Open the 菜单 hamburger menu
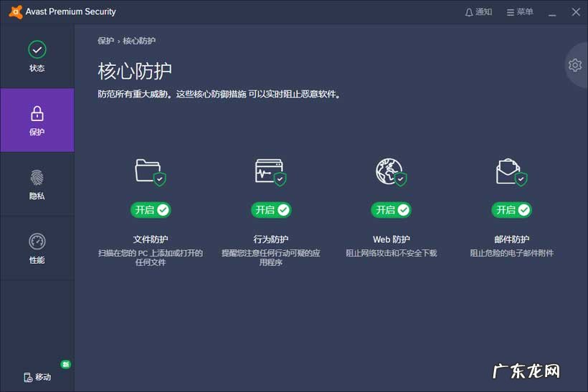The width and height of the screenshot is (588, 392). (x=520, y=12)
